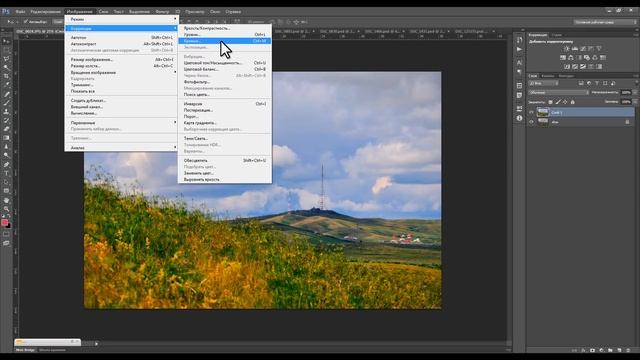Viewport: 640px width, 360px height.
Task: Choose Обесцветить menu item
Action: click(x=224, y=160)
